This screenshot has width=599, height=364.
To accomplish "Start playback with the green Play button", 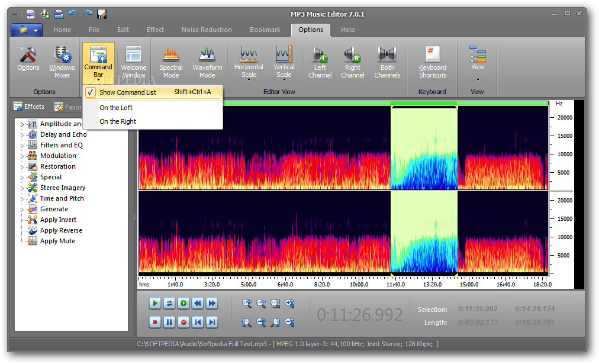I will [x=155, y=303].
